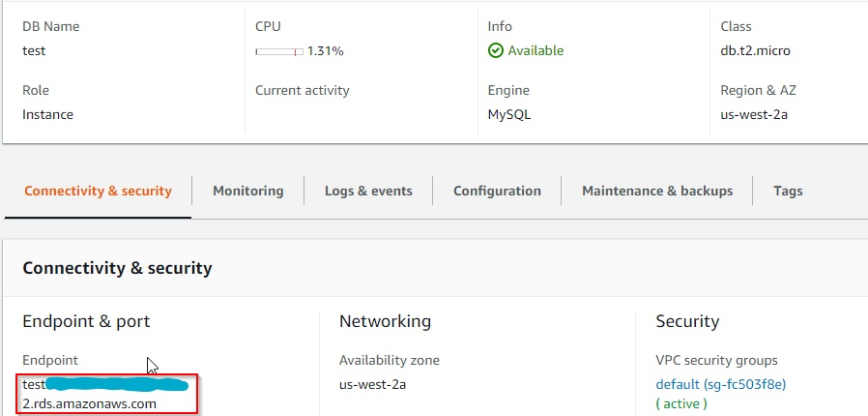Click the Networking availability zone us-west-2a value
Viewport: 868px width, 416px height.
coord(373,384)
